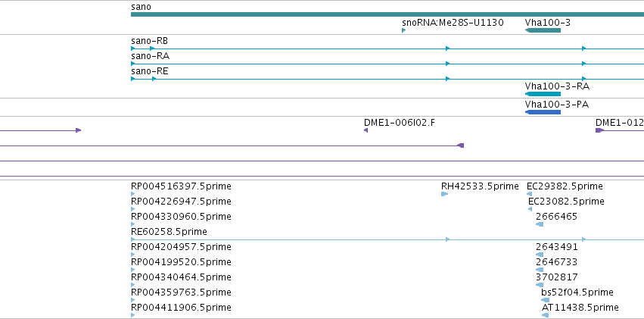Click the AT11438.5prime label text
The image size is (644, 319).
coord(580,308)
